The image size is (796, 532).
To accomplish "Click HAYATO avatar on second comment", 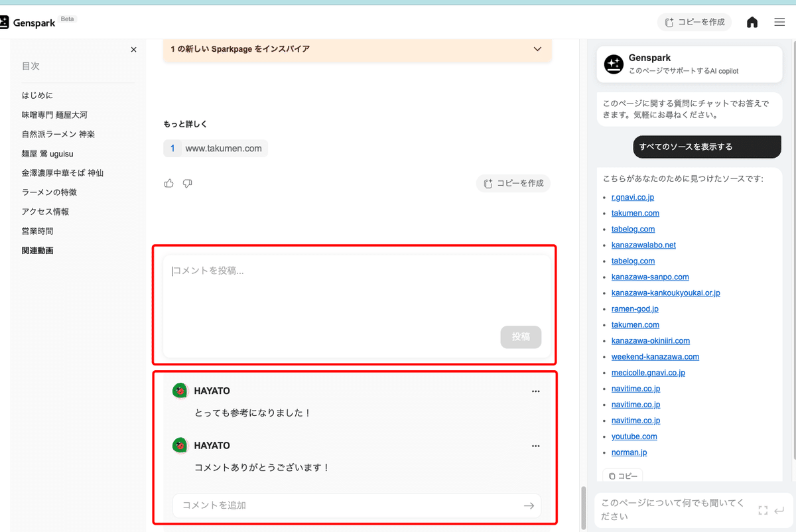I will (x=180, y=445).
